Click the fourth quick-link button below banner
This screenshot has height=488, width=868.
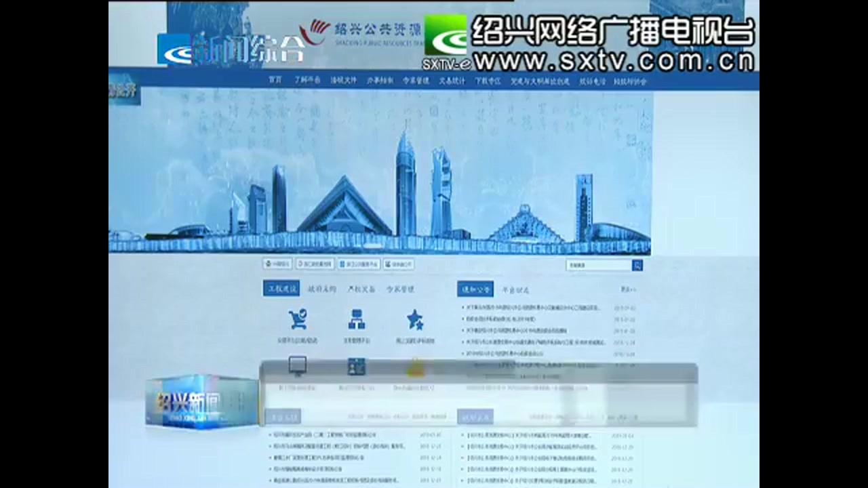tap(398, 264)
